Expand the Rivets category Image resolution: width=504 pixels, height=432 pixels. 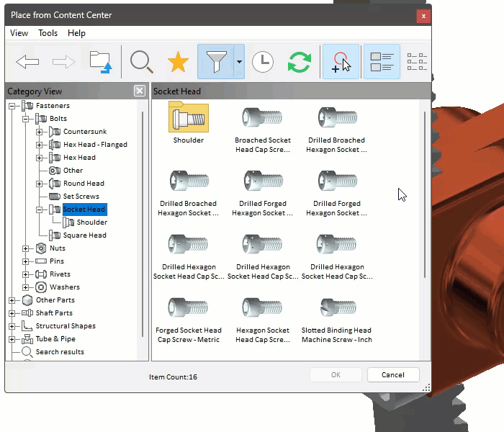pyautogui.click(x=25, y=274)
